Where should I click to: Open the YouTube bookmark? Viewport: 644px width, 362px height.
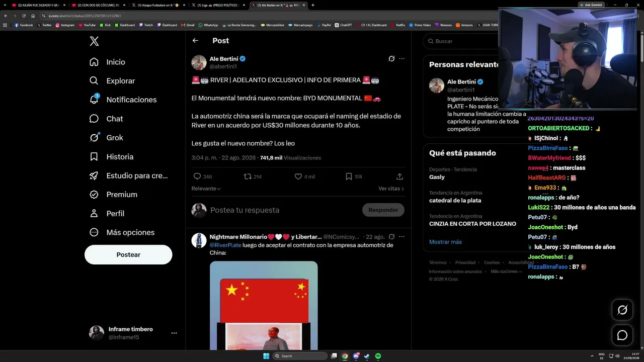pos(87,25)
